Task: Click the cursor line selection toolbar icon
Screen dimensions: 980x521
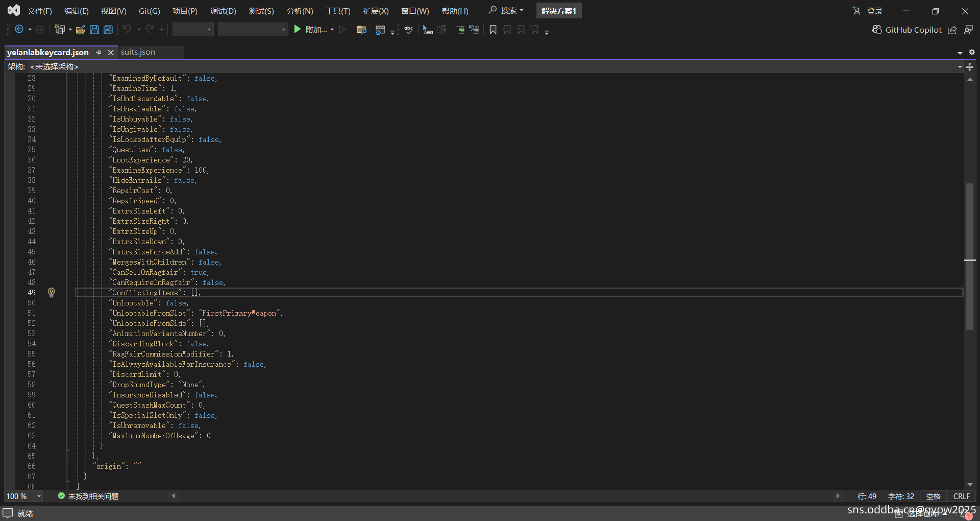Action: pyautogui.click(x=428, y=30)
